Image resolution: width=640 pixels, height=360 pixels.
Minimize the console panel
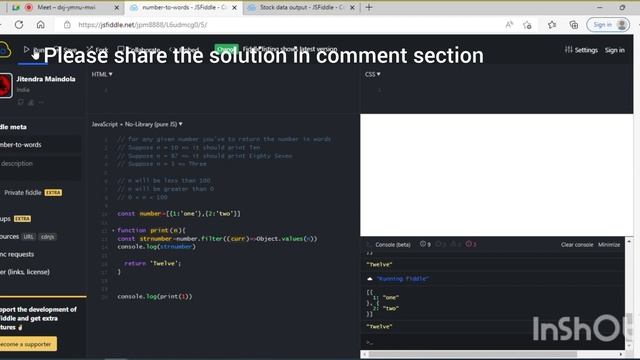pos(609,244)
